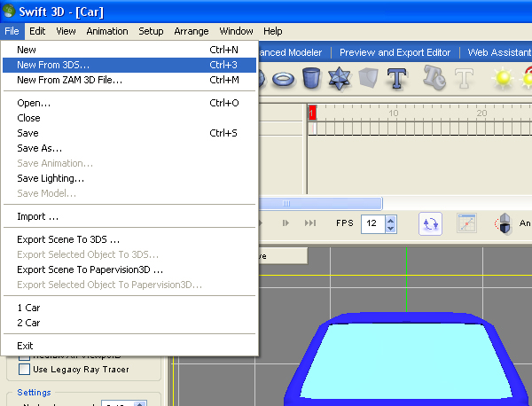Open recent file 2 Car
This screenshot has width=532, height=406.
[x=129, y=323]
